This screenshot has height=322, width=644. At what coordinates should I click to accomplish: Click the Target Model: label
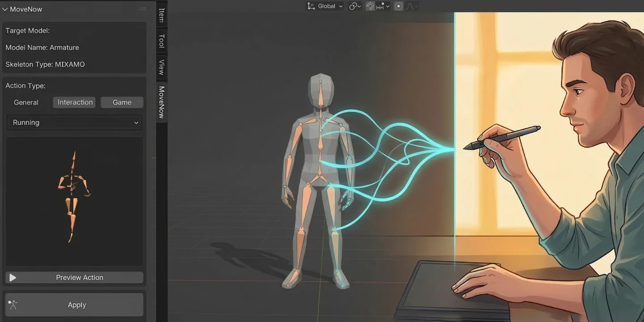click(x=28, y=31)
